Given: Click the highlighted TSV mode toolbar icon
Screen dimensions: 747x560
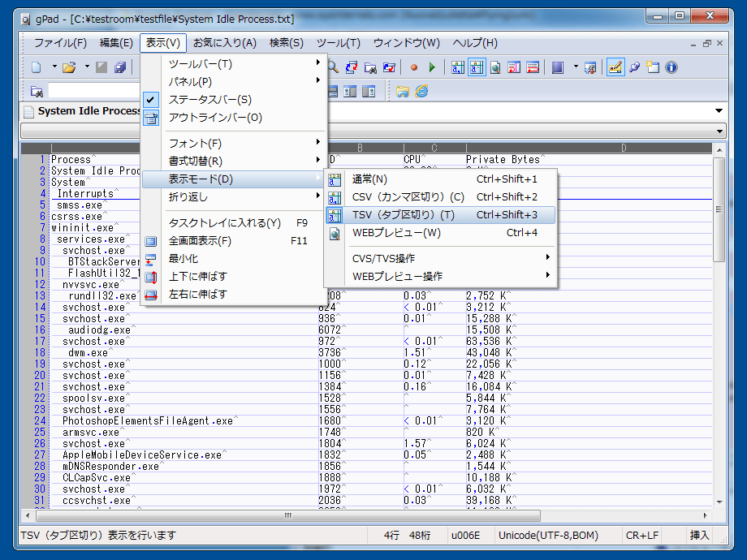Looking at the screenshot, I should tap(477, 67).
